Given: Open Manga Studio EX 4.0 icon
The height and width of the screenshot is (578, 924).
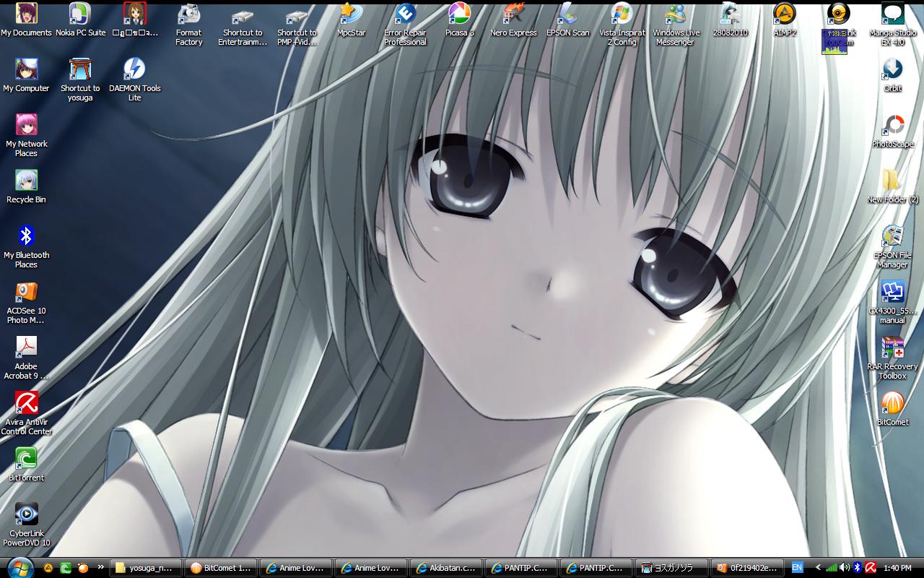Looking at the screenshot, I should point(893,25).
